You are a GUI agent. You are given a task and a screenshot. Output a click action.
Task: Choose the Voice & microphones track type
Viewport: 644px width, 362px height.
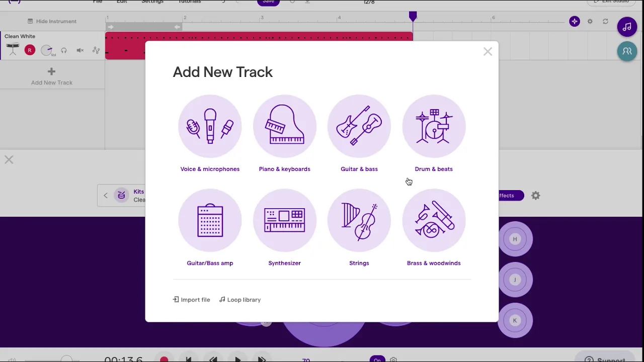[210, 126]
